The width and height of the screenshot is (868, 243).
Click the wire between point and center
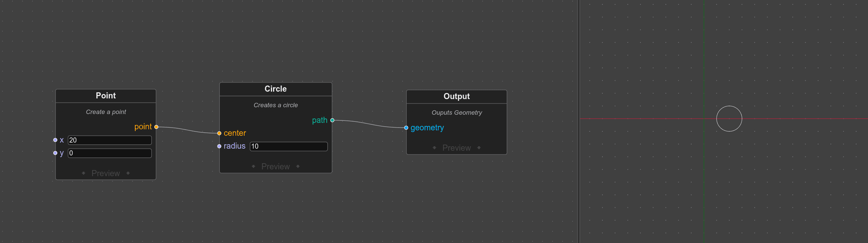pyautogui.click(x=188, y=130)
